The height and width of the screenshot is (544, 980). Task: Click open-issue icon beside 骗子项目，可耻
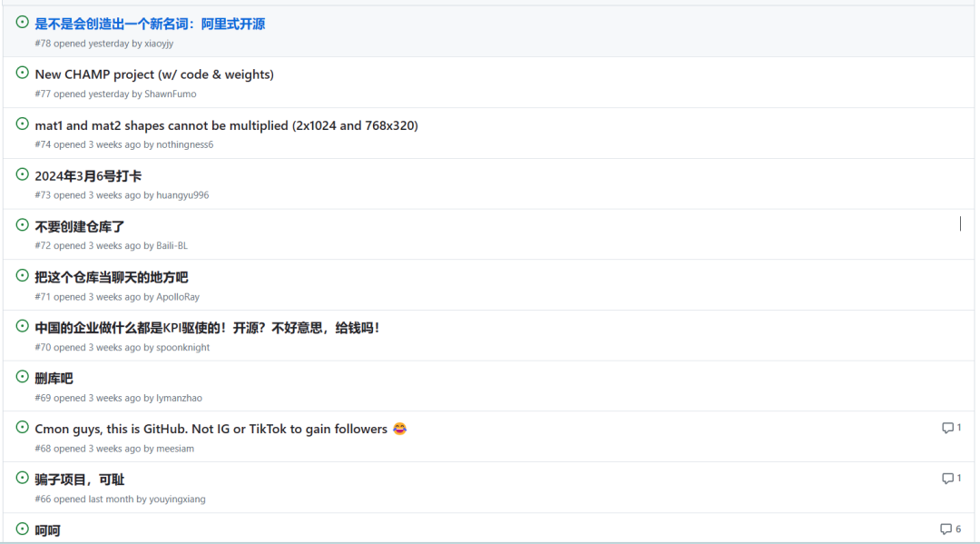pyautogui.click(x=23, y=479)
